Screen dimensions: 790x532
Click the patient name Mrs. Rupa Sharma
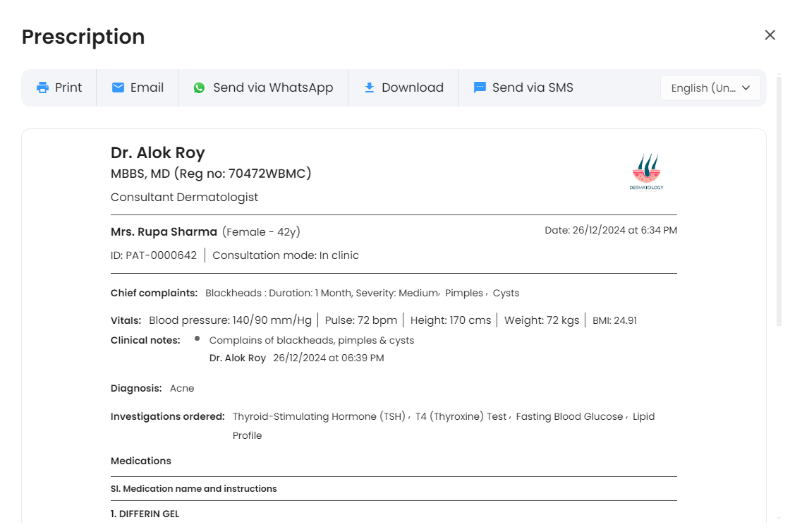click(x=164, y=232)
